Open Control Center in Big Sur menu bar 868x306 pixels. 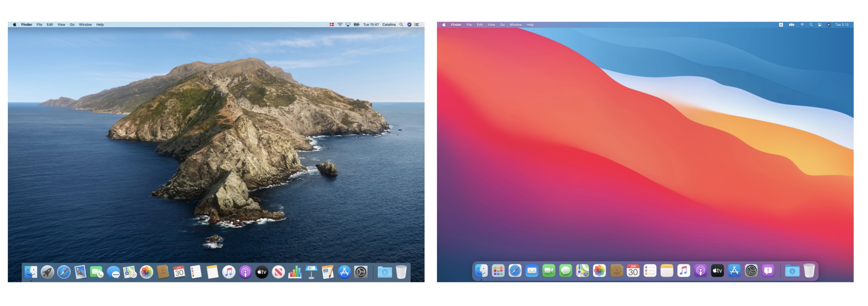point(819,25)
